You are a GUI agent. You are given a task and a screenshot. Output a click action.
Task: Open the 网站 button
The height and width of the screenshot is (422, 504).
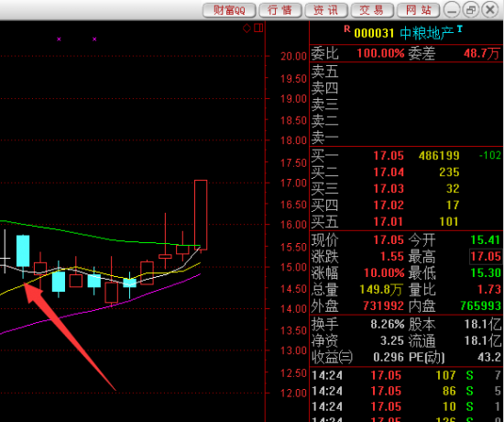coord(418,10)
